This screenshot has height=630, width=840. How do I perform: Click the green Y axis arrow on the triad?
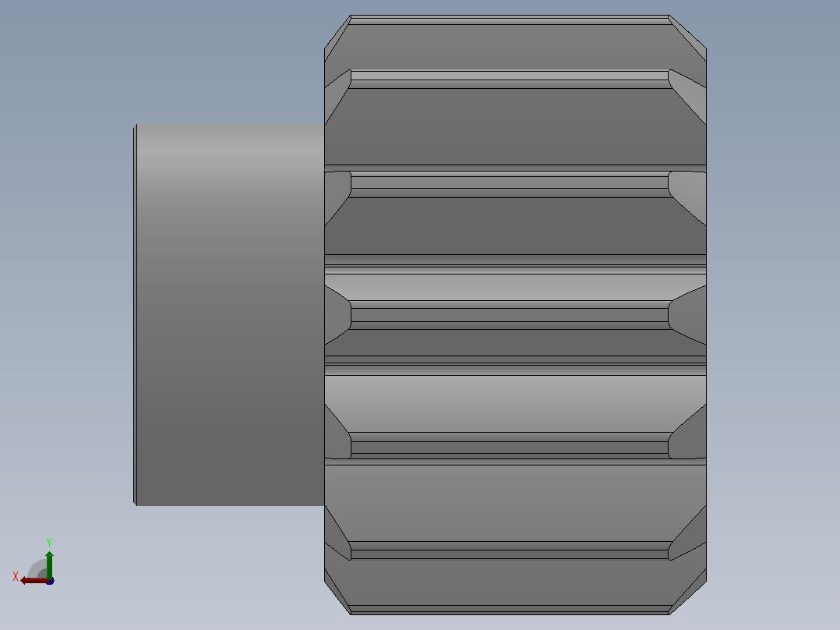point(49,565)
